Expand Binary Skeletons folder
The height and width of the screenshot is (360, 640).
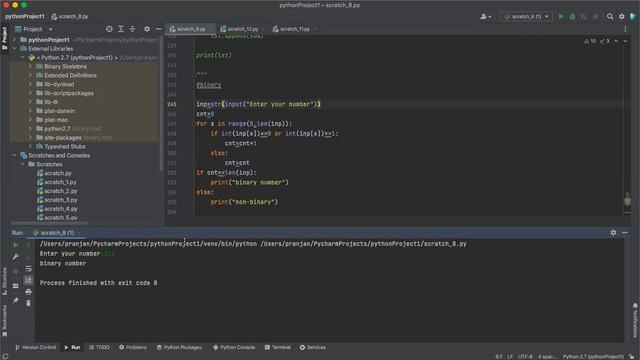click(x=31, y=66)
